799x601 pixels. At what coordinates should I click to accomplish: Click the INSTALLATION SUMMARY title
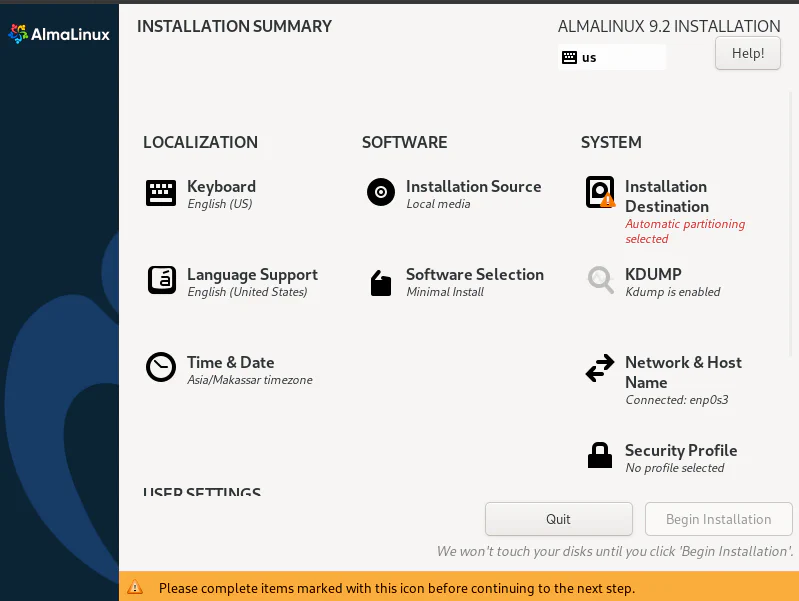[234, 27]
